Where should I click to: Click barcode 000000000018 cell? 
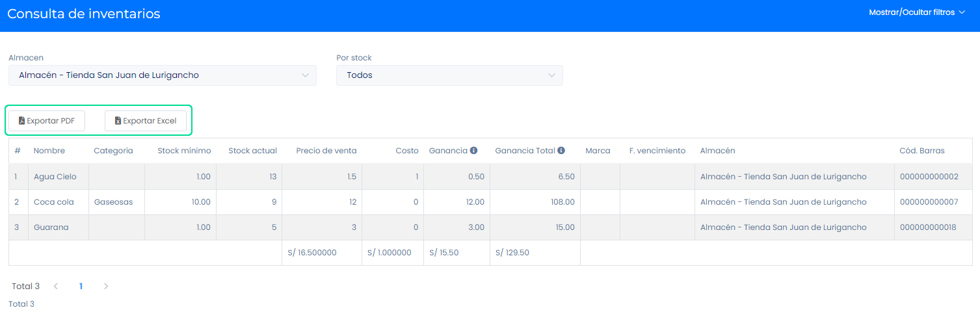929,227
